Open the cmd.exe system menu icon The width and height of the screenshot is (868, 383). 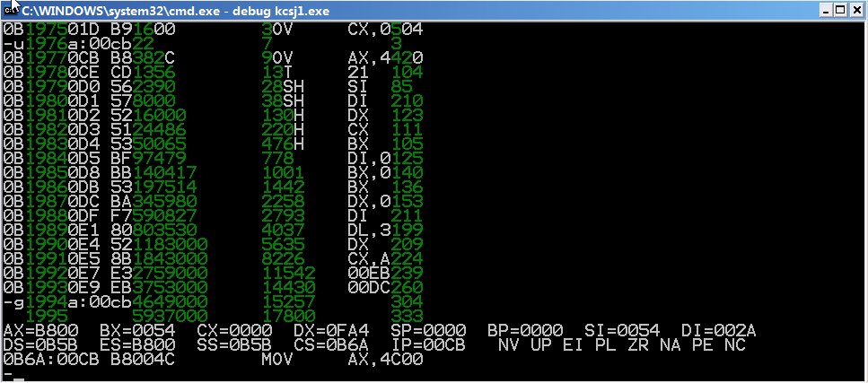pyautogui.click(x=11, y=10)
